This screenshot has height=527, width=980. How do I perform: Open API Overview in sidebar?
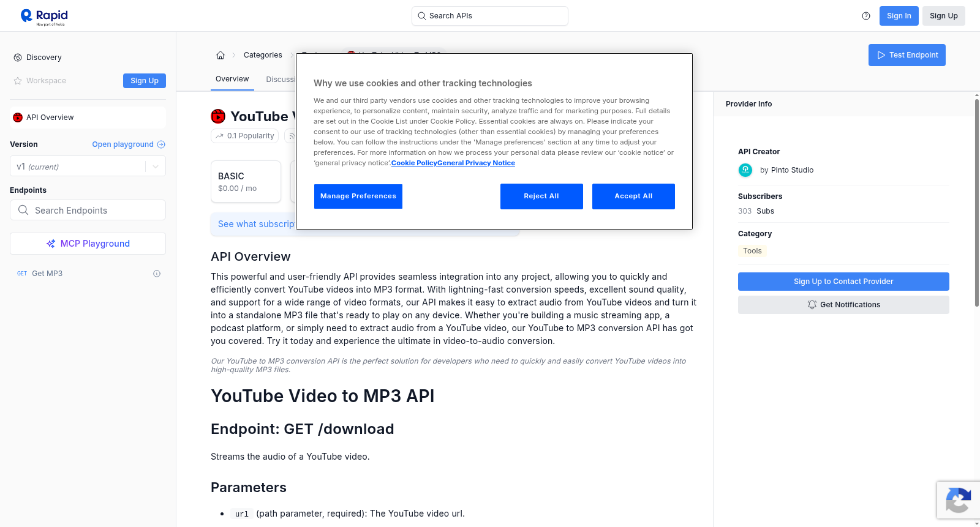click(88, 118)
